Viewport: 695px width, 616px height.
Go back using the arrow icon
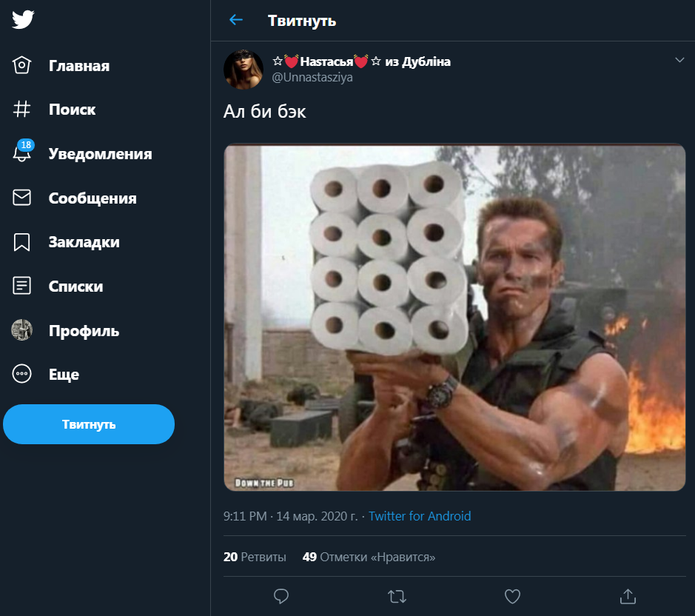tap(236, 20)
